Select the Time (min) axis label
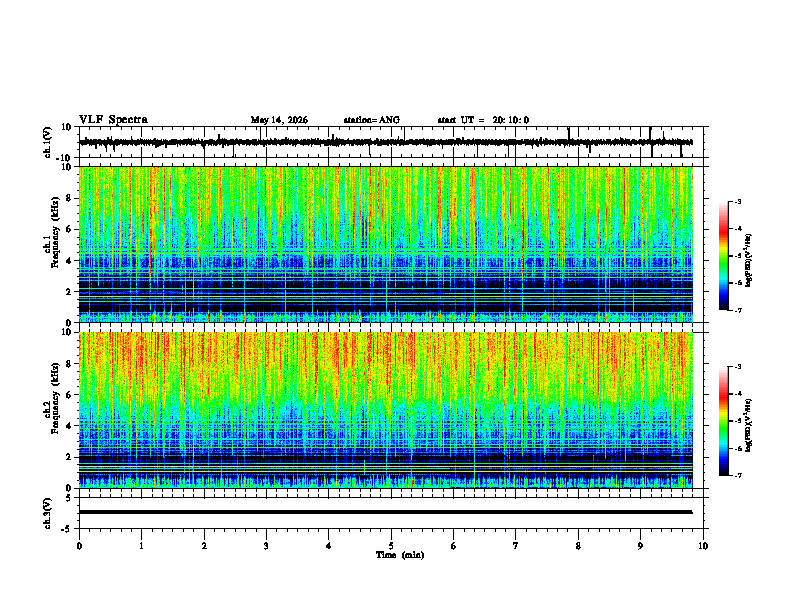This screenshot has height=612, width=792. pos(400,555)
